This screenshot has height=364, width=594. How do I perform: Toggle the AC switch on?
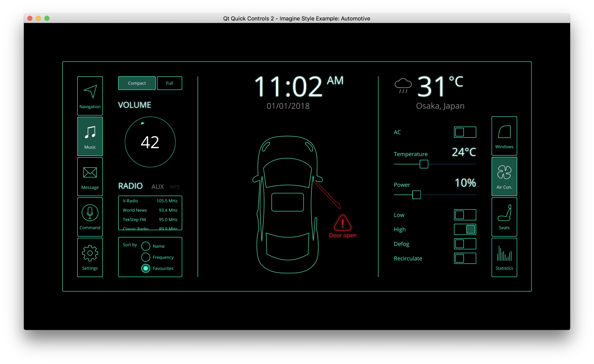[x=465, y=132]
